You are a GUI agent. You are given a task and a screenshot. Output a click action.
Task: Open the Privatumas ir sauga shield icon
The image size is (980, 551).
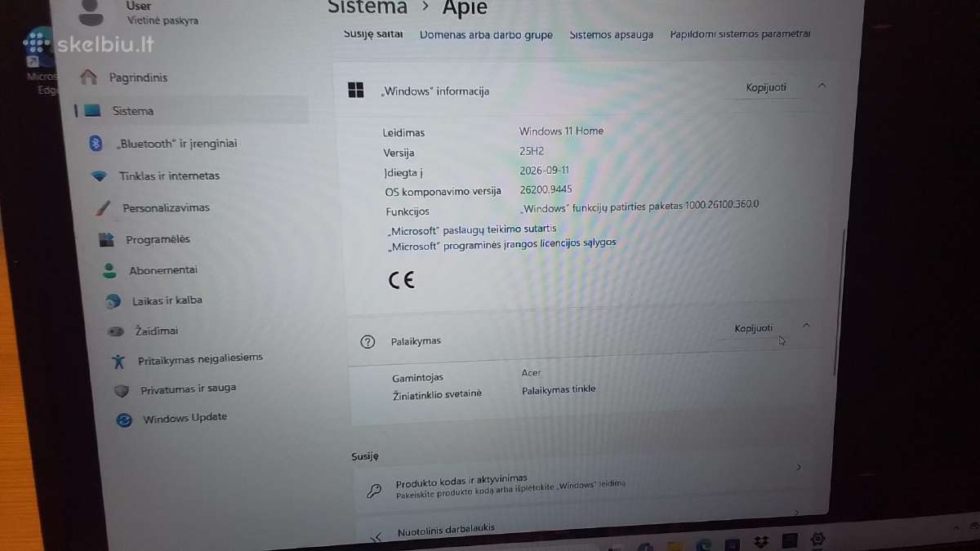point(122,390)
